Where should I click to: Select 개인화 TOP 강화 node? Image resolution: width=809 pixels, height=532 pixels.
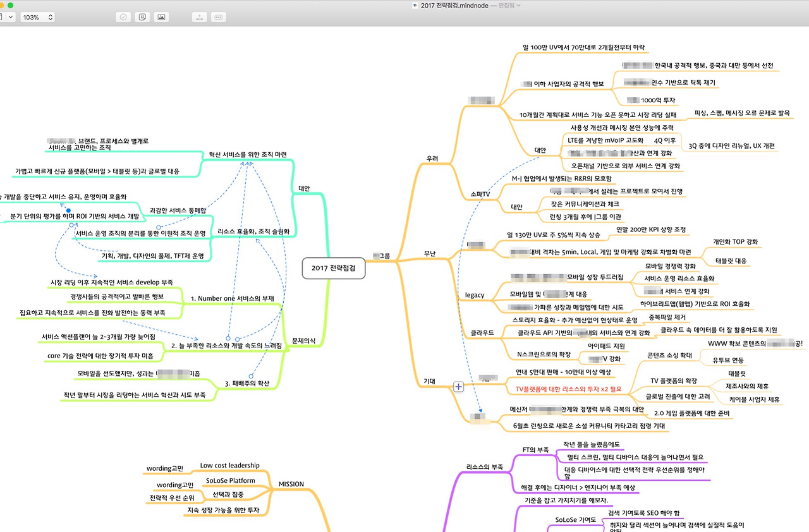(x=735, y=242)
